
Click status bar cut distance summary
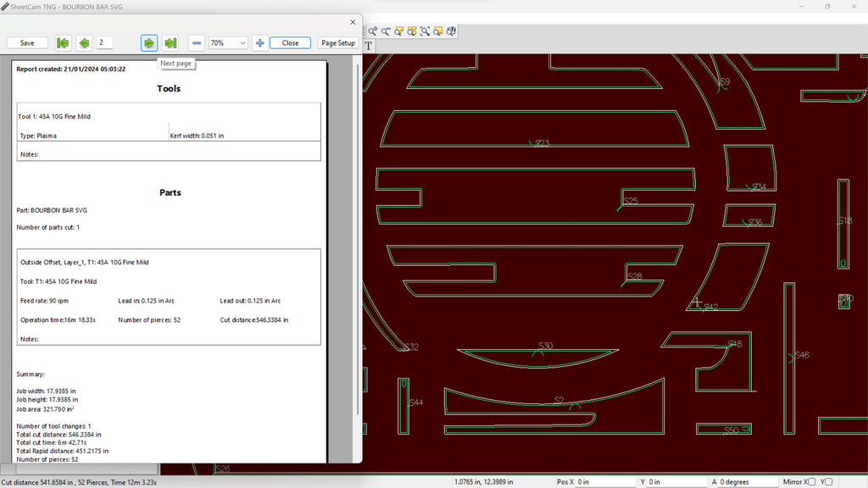pos(79,482)
